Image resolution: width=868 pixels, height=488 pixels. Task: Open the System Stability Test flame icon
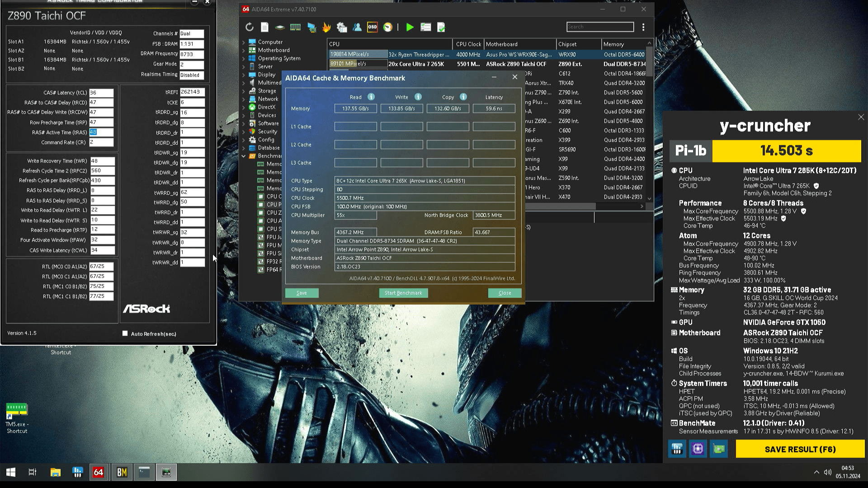326,27
